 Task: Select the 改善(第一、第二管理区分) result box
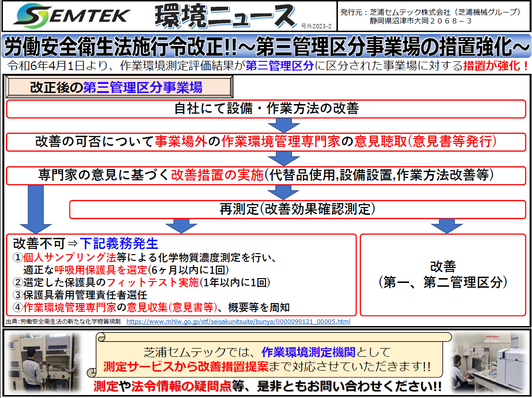(443, 274)
